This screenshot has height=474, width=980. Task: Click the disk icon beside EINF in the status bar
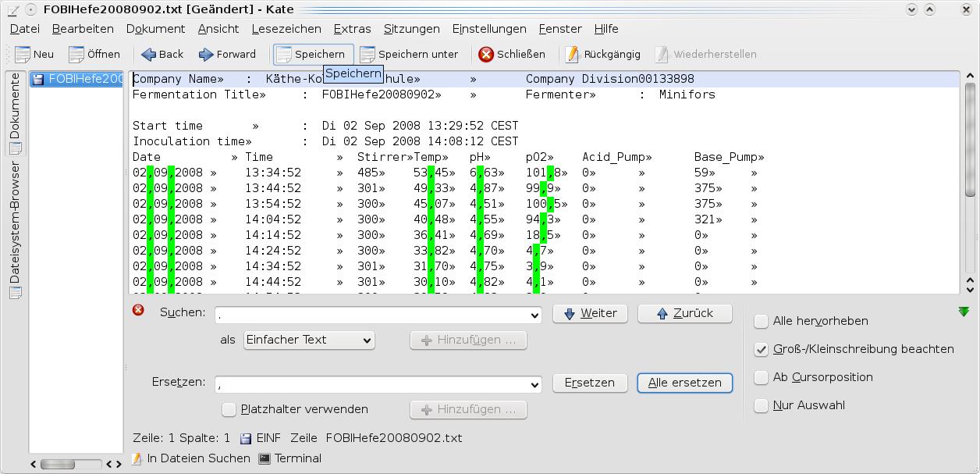[x=246, y=439]
